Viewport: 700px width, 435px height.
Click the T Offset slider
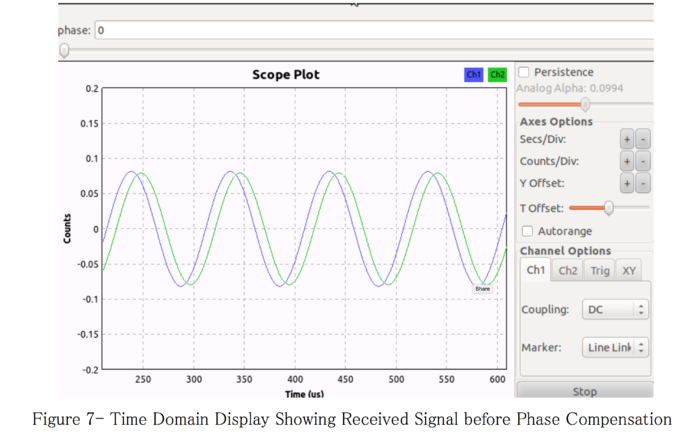pos(608,208)
